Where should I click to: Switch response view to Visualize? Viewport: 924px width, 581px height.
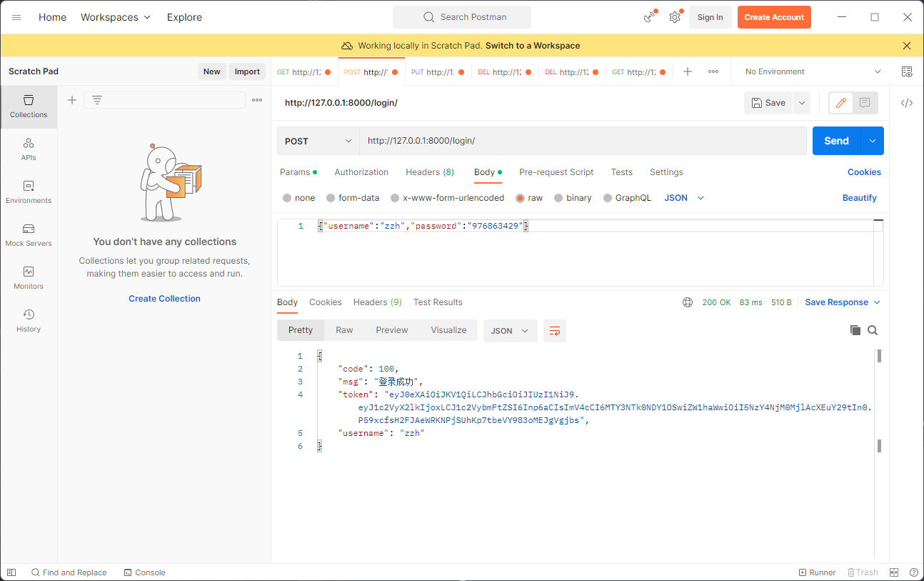click(x=448, y=330)
